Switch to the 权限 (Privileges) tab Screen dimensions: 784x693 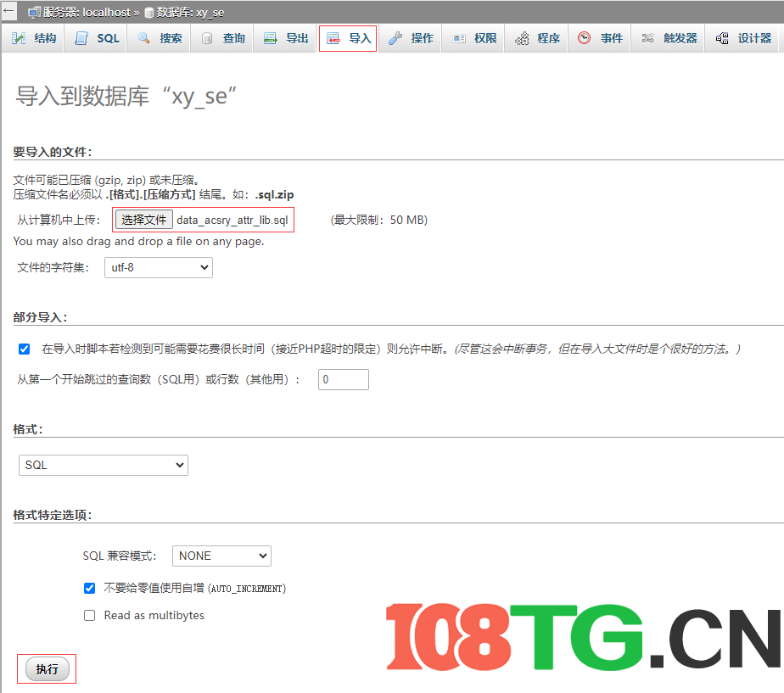(459, 37)
